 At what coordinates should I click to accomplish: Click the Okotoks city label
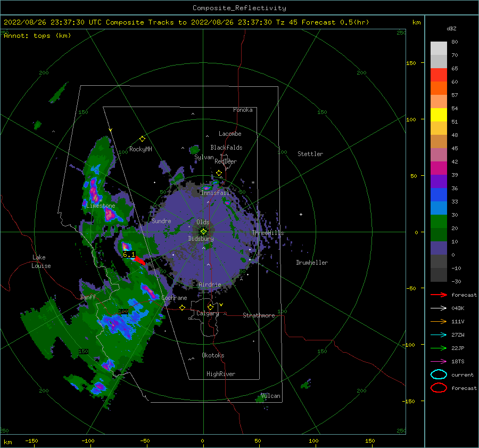tap(213, 355)
